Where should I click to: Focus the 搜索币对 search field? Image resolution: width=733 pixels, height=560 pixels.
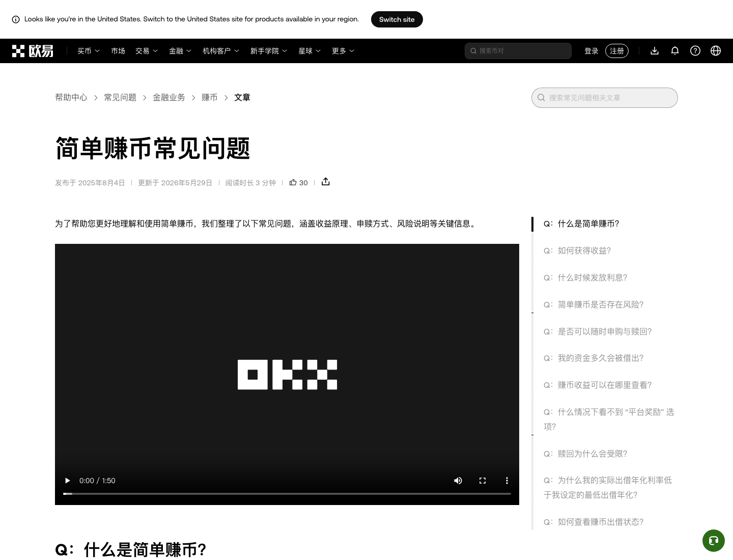518,51
